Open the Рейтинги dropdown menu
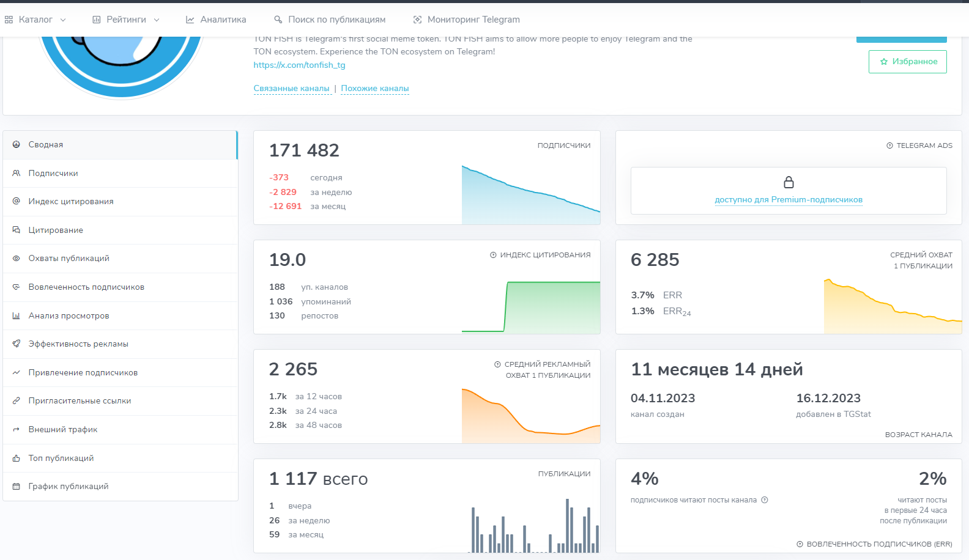The width and height of the screenshot is (969, 560). [126, 20]
